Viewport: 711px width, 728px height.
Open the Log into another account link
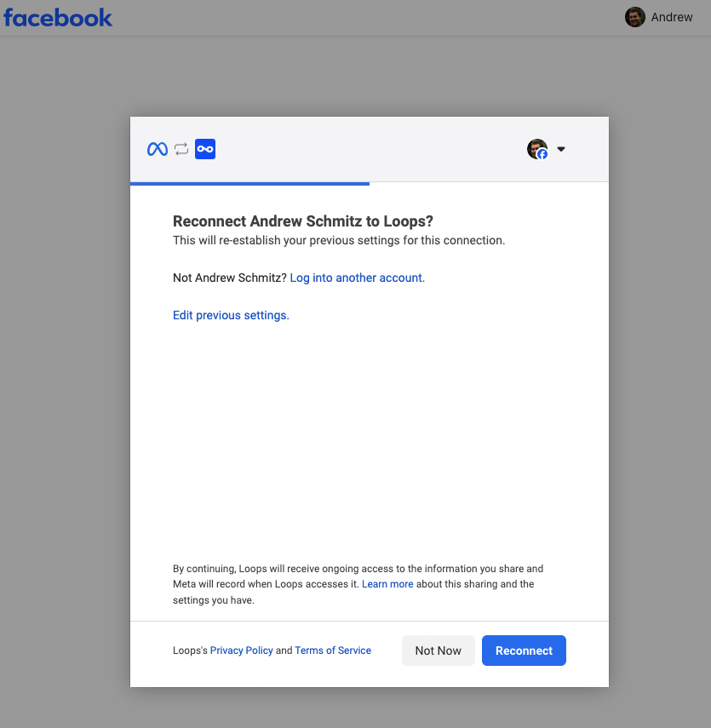point(356,278)
